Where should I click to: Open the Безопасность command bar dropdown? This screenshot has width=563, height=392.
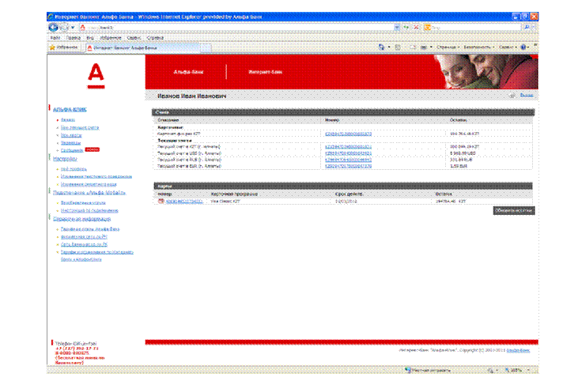pyautogui.click(x=479, y=47)
